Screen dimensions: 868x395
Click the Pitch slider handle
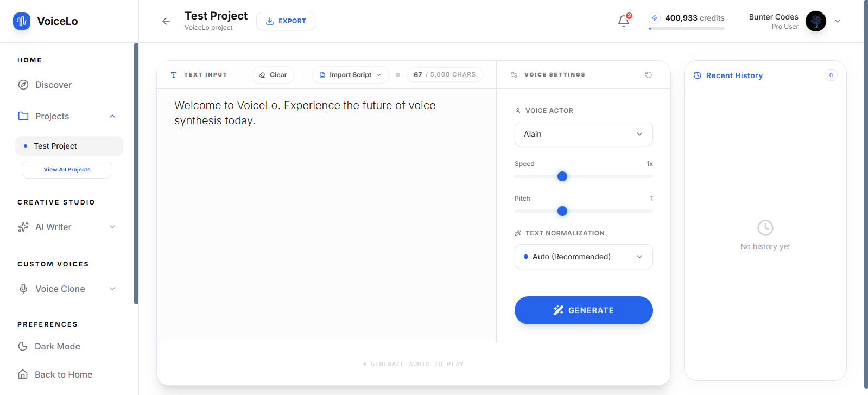pyautogui.click(x=562, y=211)
